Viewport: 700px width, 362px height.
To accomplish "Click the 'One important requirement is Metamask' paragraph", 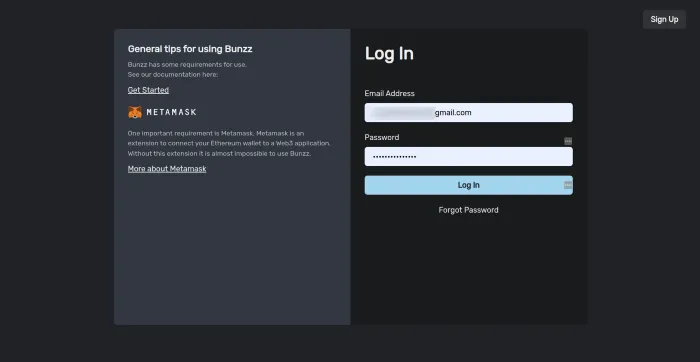I will 229,143.
